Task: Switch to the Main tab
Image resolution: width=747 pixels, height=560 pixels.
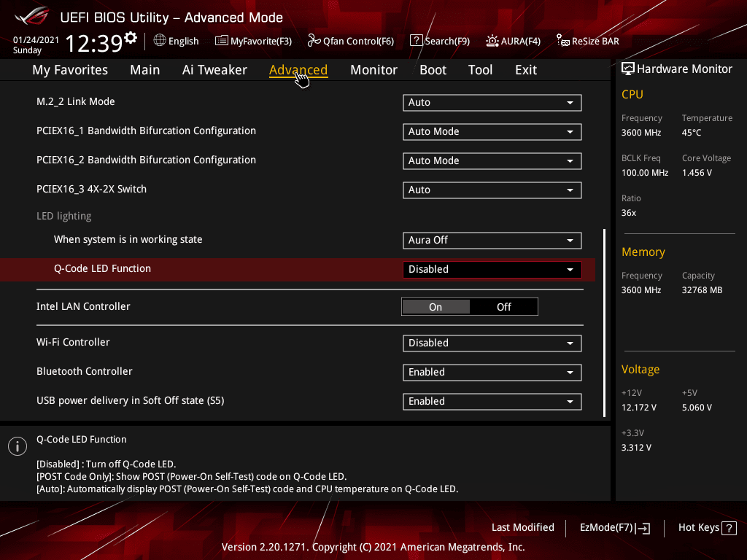Action: pyautogui.click(x=145, y=70)
